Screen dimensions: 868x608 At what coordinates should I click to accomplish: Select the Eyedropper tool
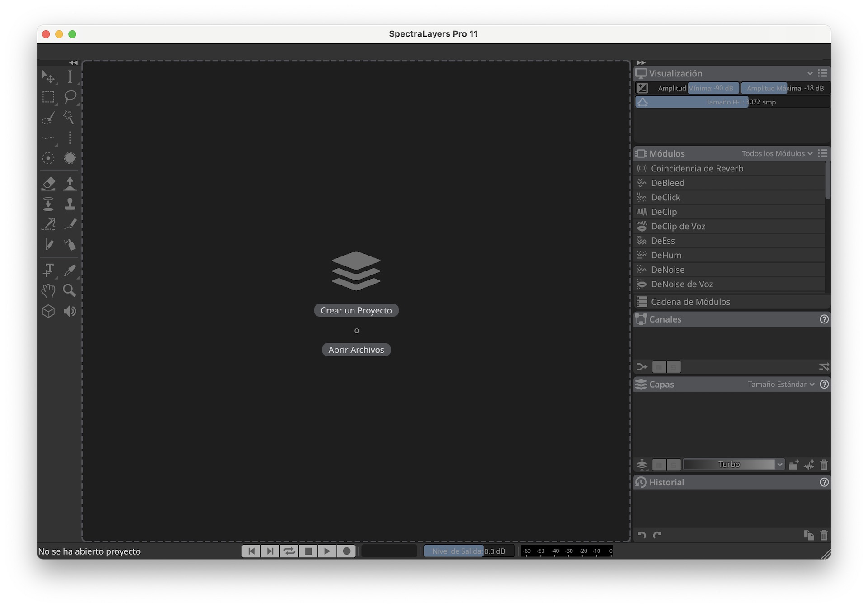coord(70,270)
